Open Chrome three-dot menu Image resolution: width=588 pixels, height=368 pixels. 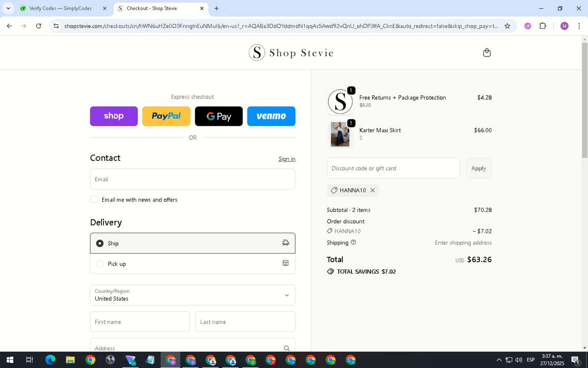coord(579,26)
